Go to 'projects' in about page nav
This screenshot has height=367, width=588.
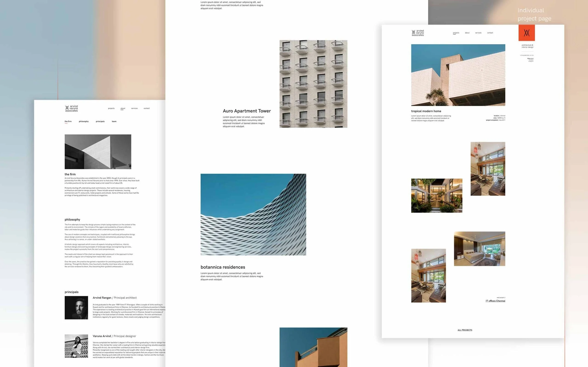point(111,108)
